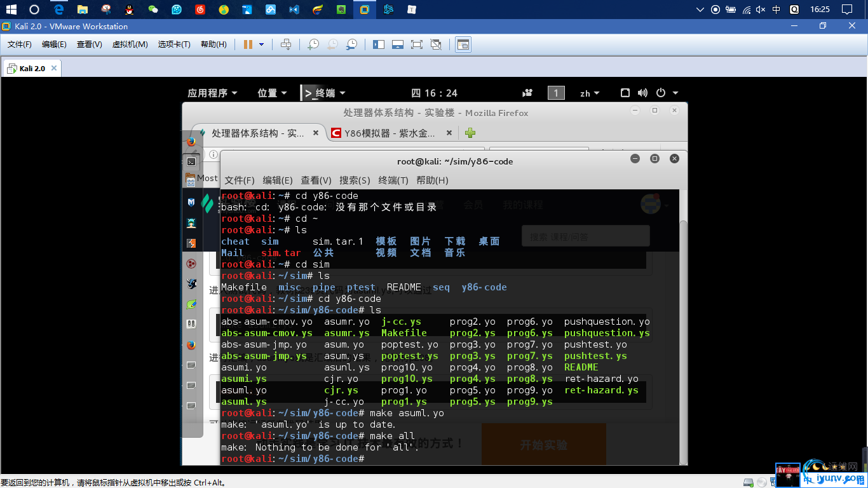Screen dimensions: 868x488
Task: Open VMware 虚拟机(M) menu
Action: 130,44
